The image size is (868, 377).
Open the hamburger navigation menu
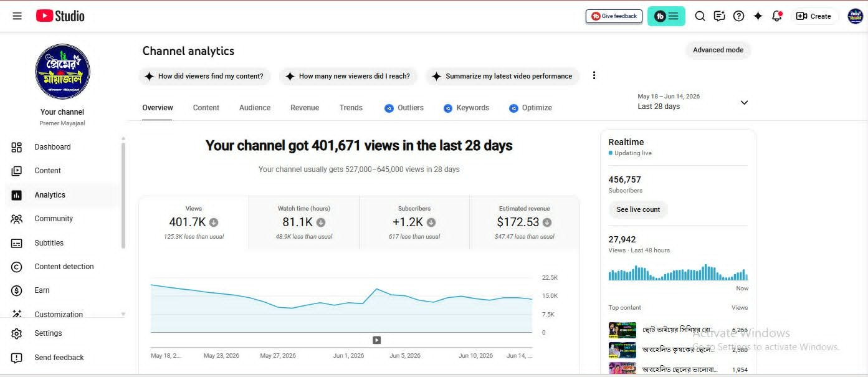coord(17,16)
